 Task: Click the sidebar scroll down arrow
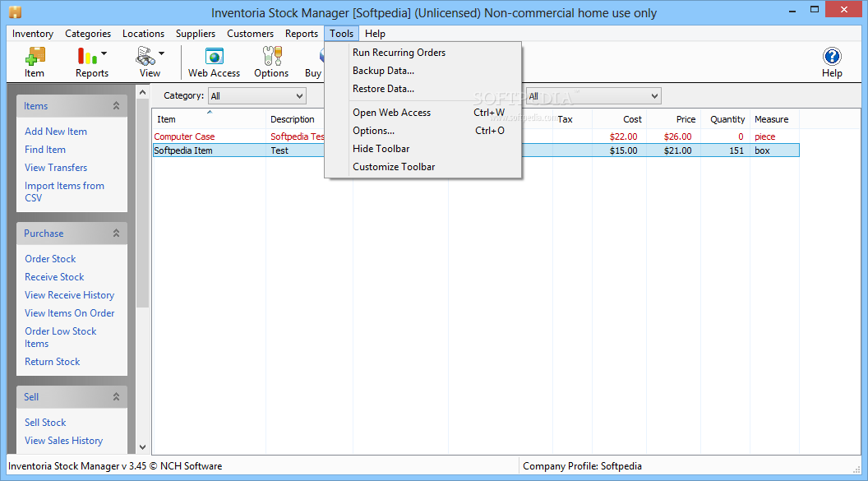pyautogui.click(x=143, y=446)
